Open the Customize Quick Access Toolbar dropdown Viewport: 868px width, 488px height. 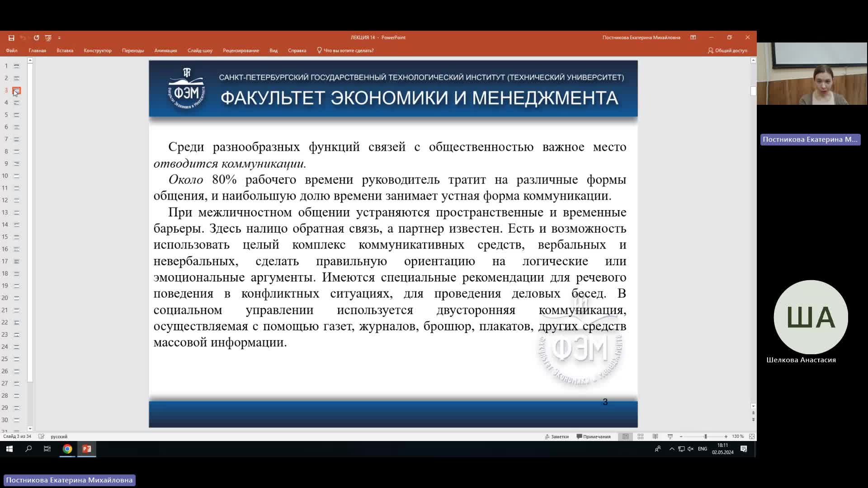(x=59, y=38)
